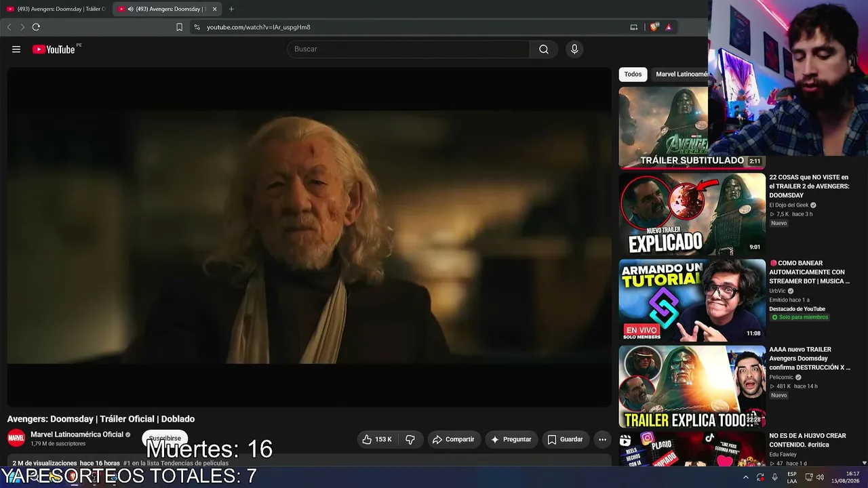Select the Marvel Latinoamérica filter chip
The height and width of the screenshot is (488, 868).
(680, 75)
